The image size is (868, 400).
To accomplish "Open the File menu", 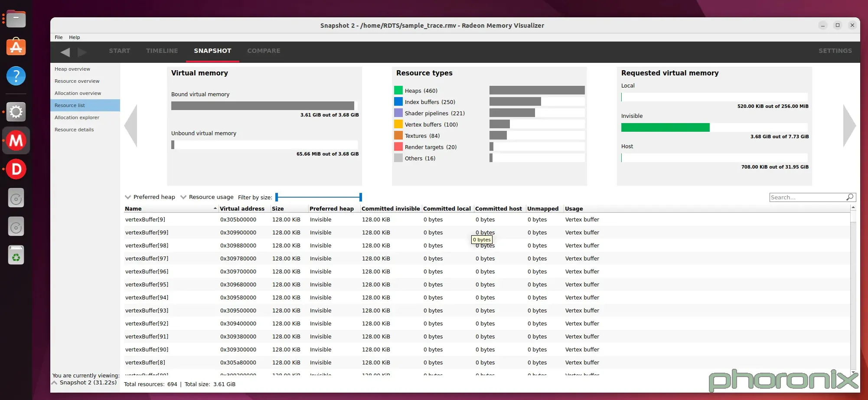I will 59,37.
